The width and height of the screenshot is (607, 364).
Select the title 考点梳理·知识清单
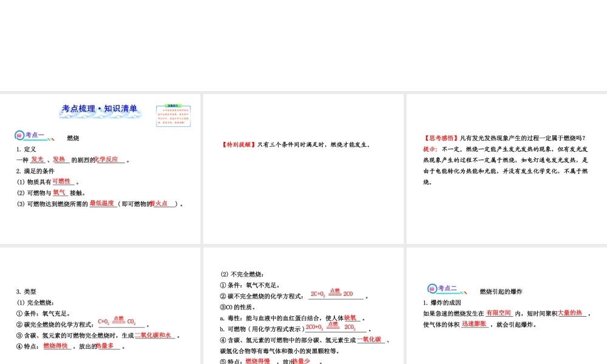pos(100,109)
